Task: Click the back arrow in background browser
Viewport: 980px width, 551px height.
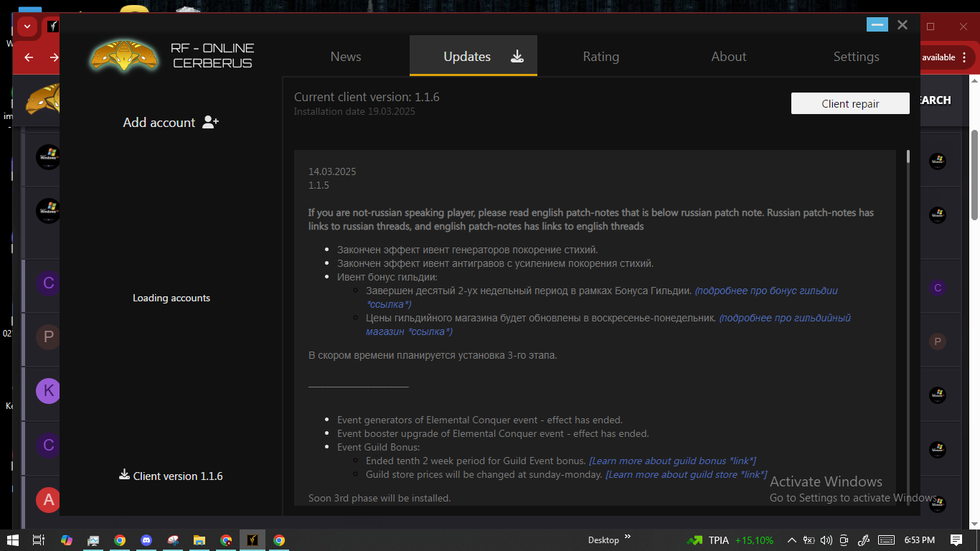Action: tap(29, 57)
